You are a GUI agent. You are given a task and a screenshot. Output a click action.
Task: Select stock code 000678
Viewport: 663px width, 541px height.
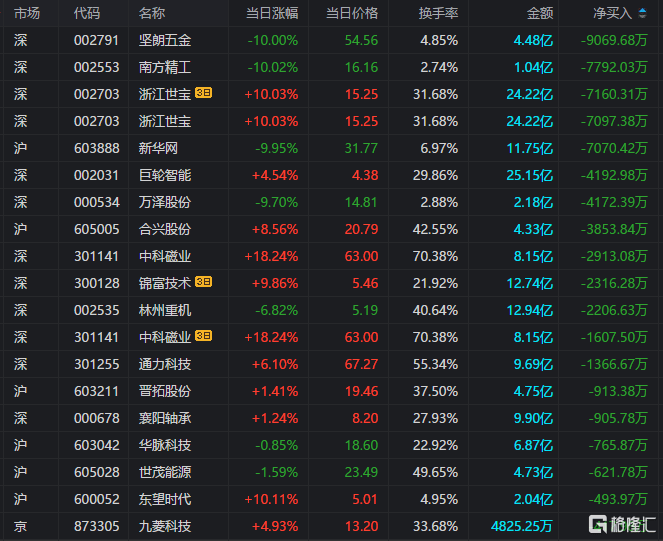click(x=97, y=419)
